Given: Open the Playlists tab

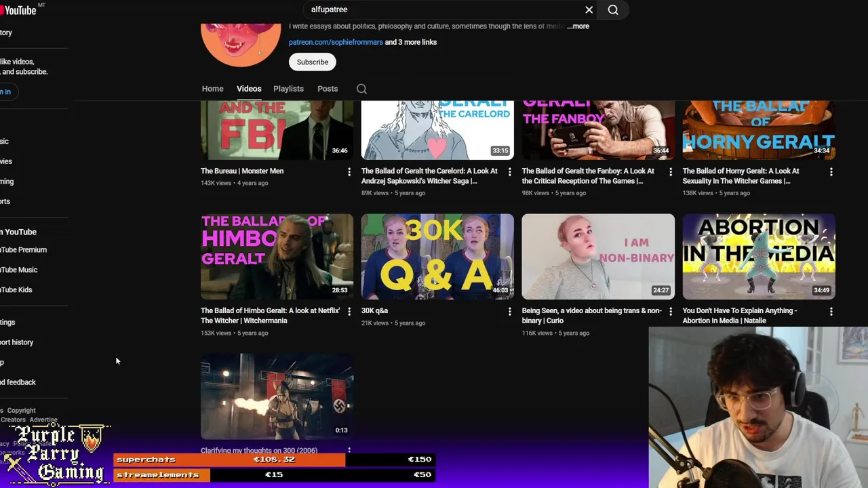Looking at the screenshot, I should (x=288, y=89).
